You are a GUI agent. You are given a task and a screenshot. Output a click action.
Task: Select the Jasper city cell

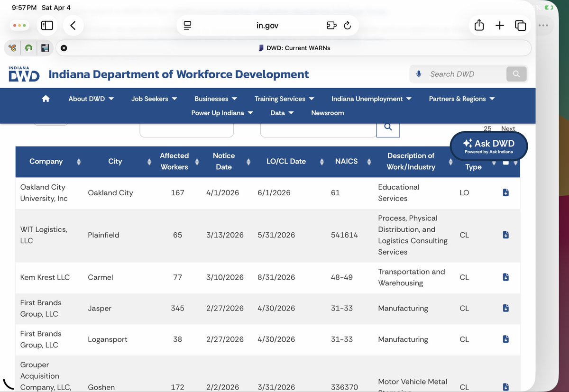[100, 308]
